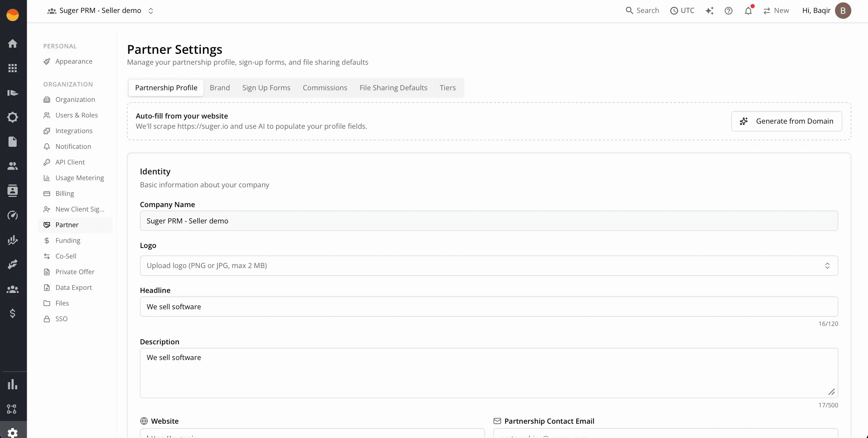Screen dimensions: 868x438
Task: Open the chart analytics icon in left rail
Action: (x=13, y=240)
